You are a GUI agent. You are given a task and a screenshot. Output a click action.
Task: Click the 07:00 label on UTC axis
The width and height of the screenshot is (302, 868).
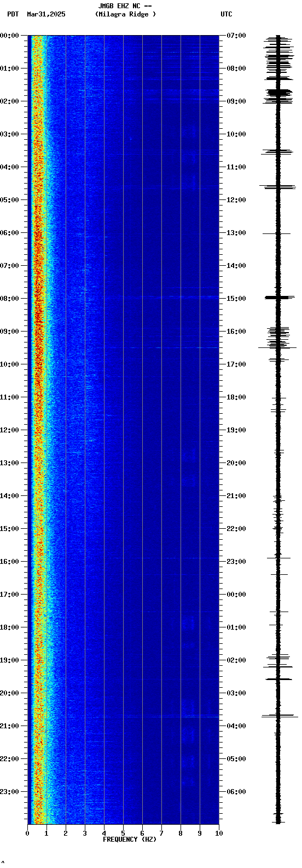point(236,36)
